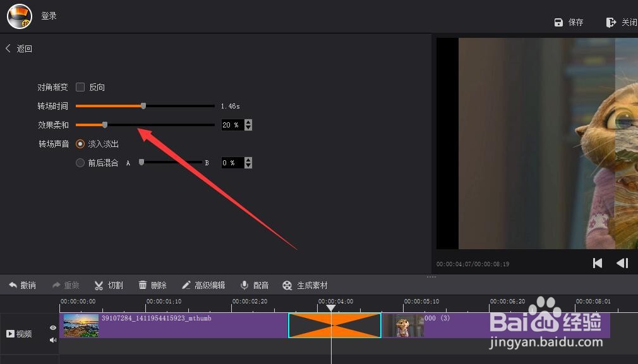Click the 39107284_1411954415923_mthumb clip name
Viewport: 638px width, 364px height.
coord(157,318)
